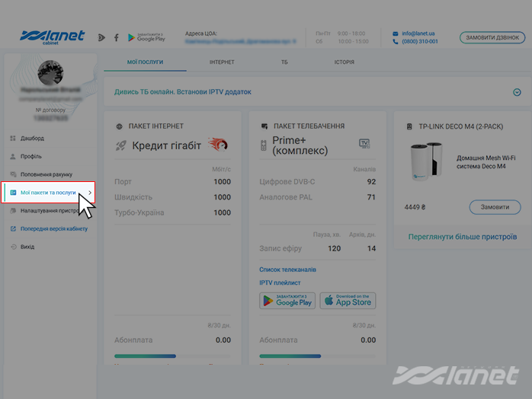Click the Поповнення рахунку coins icon
The image size is (532, 399).
point(13,174)
